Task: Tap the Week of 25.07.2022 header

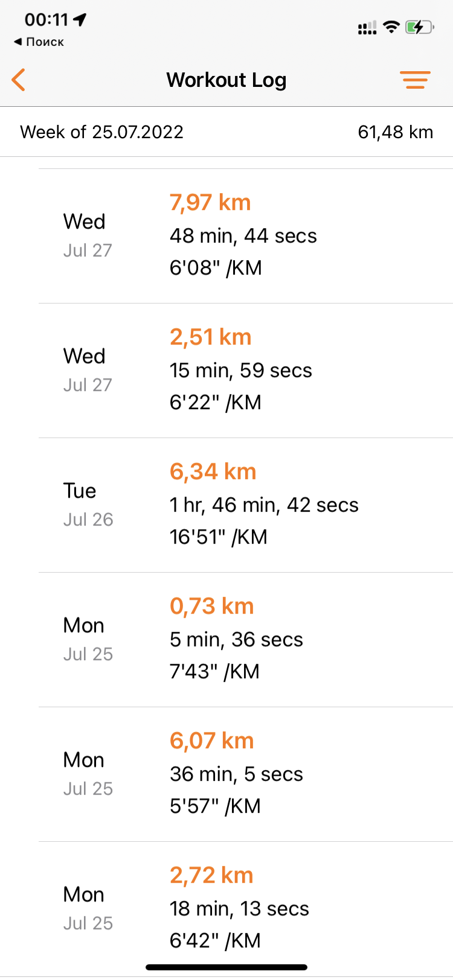Action: tap(101, 132)
